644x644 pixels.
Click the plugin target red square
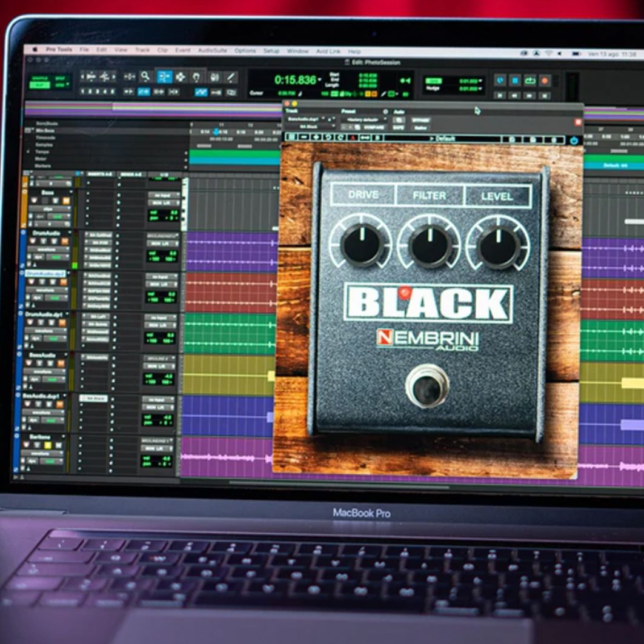(579, 122)
